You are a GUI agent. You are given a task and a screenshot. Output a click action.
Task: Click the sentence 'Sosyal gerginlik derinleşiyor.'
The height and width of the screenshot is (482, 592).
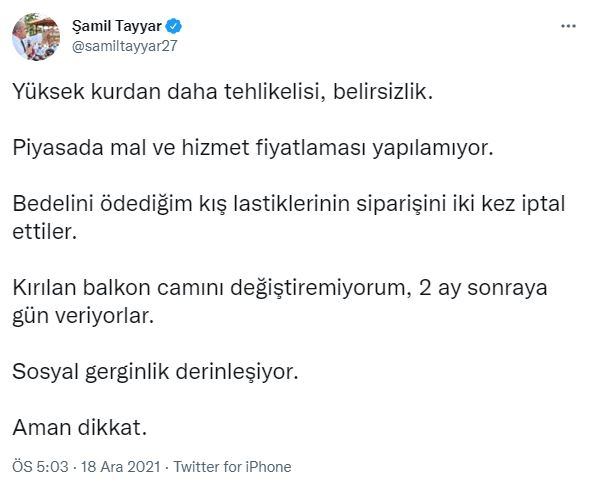pyautogui.click(x=155, y=372)
